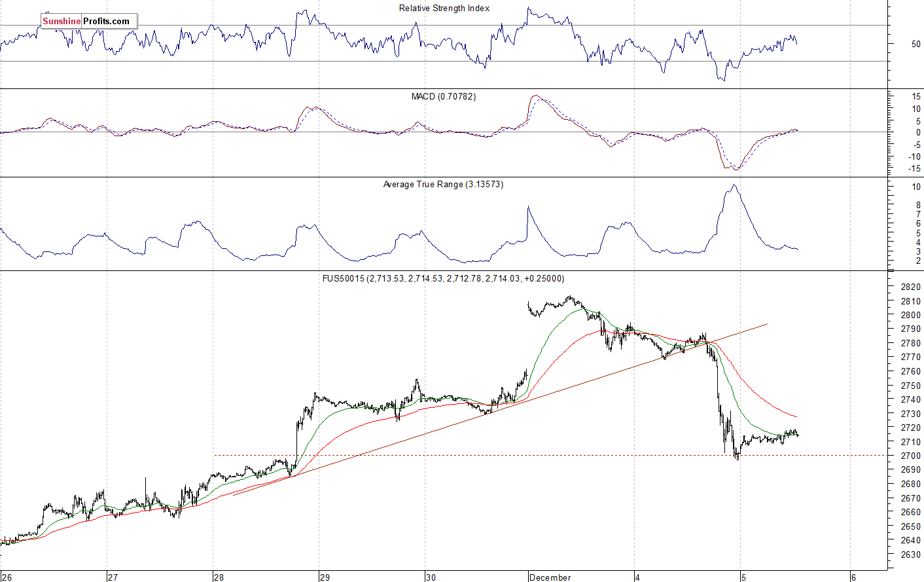924x582 pixels.
Task: Click the price axis value 2660
Action: (910, 512)
